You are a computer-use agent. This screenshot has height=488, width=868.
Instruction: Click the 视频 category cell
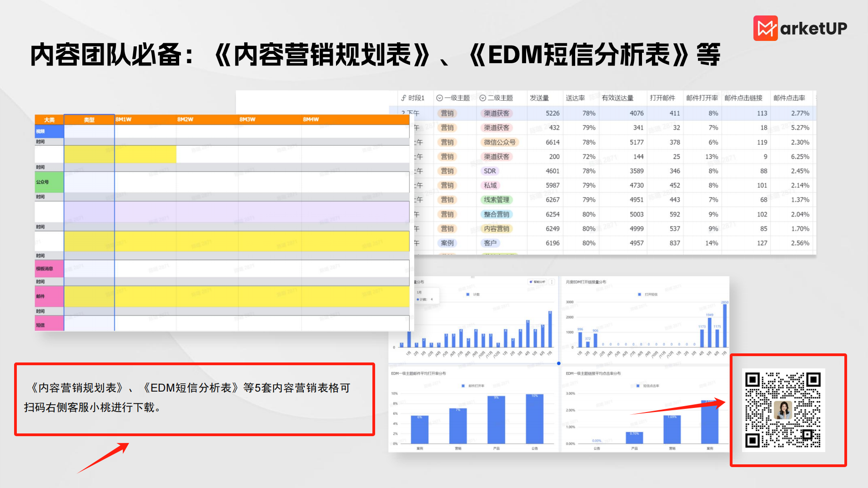click(49, 131)
